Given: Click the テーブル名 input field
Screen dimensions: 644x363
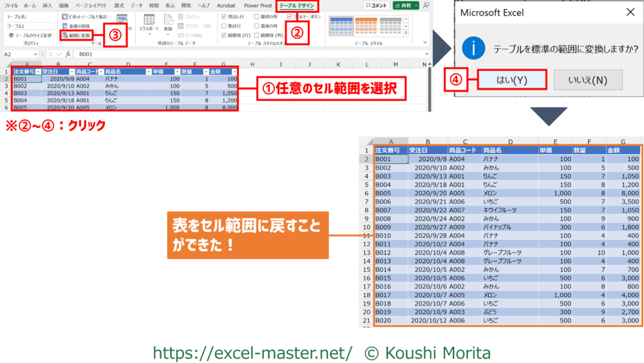Looking at the screenshot, I should (22, 26).
